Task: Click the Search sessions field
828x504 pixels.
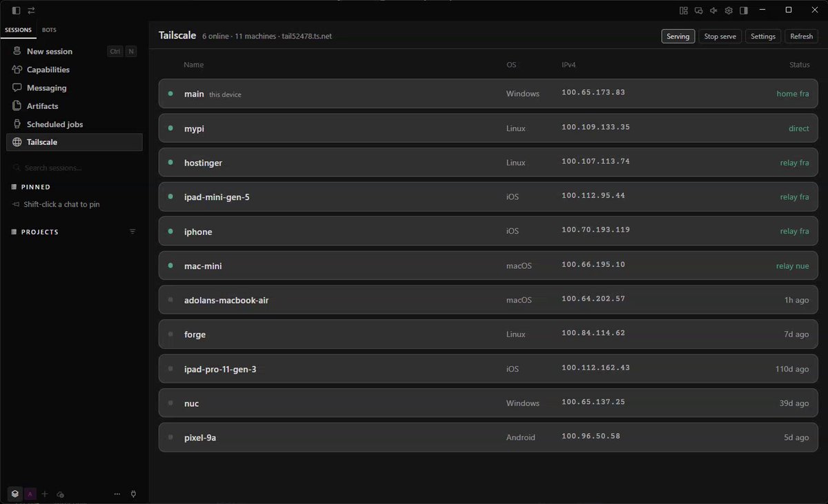Action: [x=74, y=168]
